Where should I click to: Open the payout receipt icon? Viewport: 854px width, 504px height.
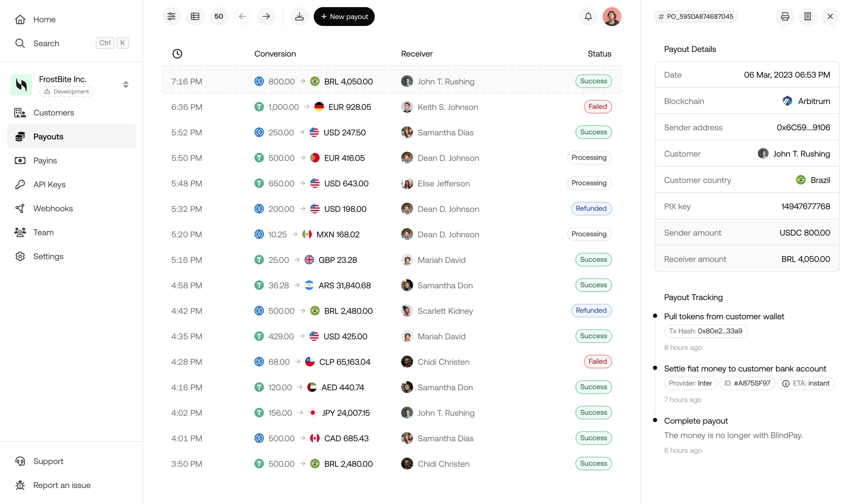click(x=808, y=16)
